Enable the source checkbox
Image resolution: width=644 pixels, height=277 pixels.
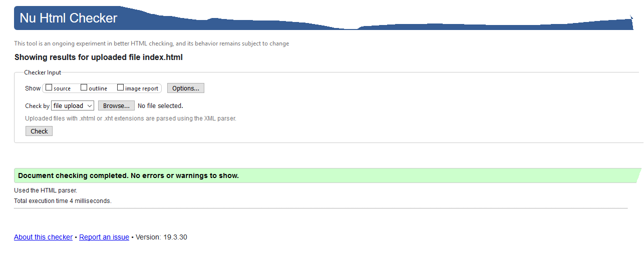click(49, 87)
